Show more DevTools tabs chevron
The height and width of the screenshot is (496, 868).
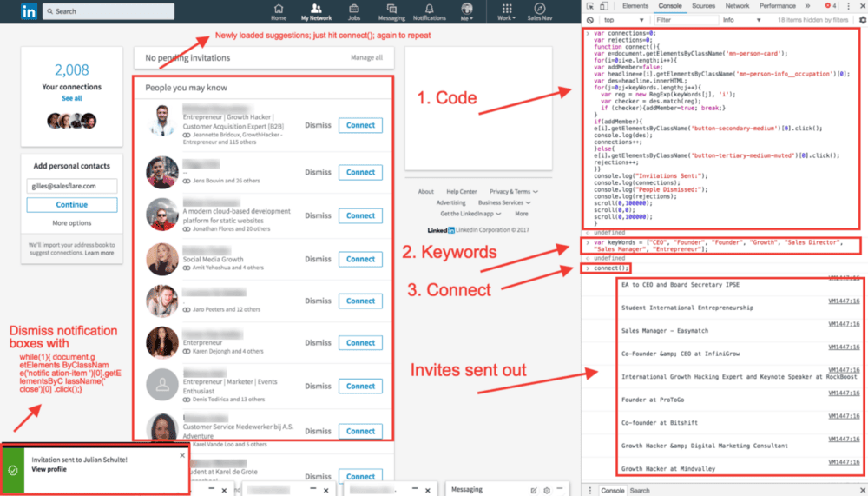pyautogui.click(x=807, y=6)
